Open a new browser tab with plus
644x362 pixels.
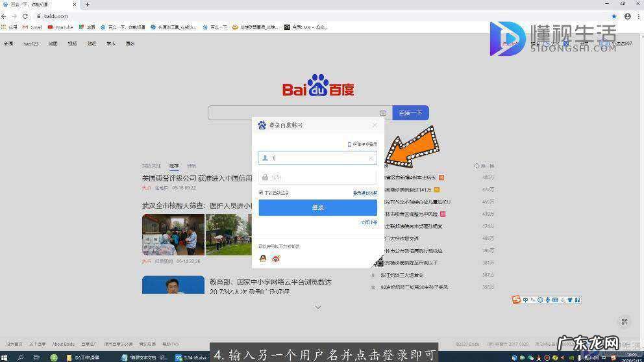[x=88, y=5]
